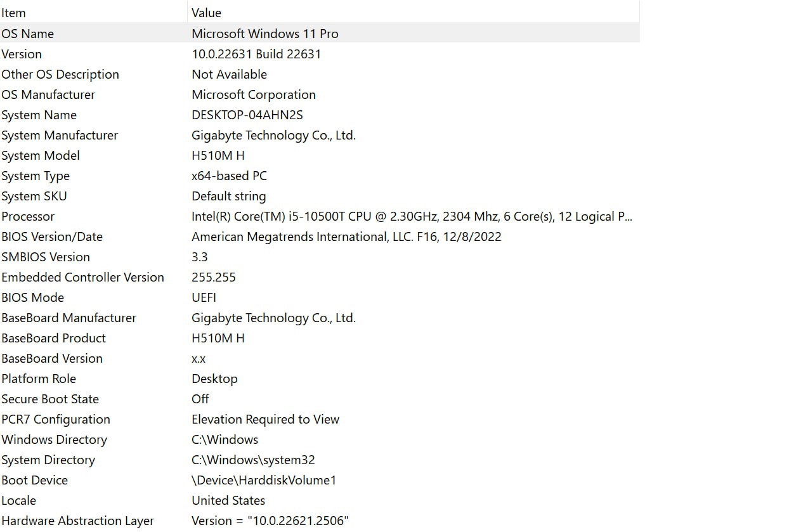Select the System Manufacturer row
Viewport: 789px width, 532px height.
[60, 135]
